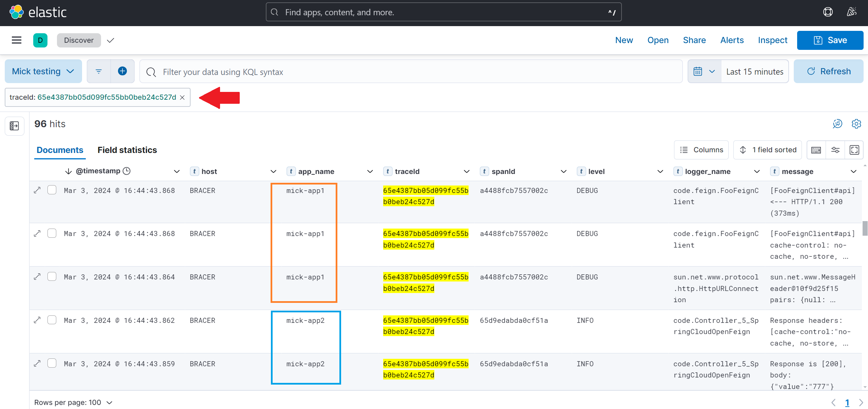Open traceId column options chevron
The width and height of the screenshot is (868, 409).
pyautogui.click(x=467, y=172)
